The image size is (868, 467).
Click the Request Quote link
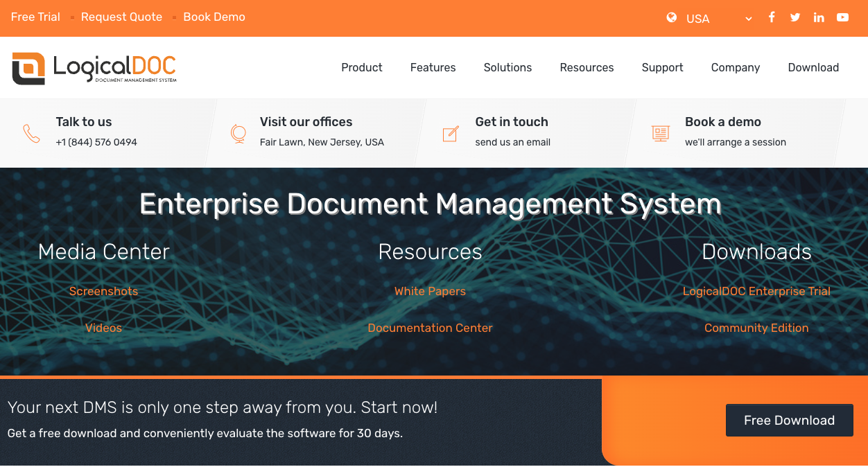pyautogui.click(x=121, y=17)
